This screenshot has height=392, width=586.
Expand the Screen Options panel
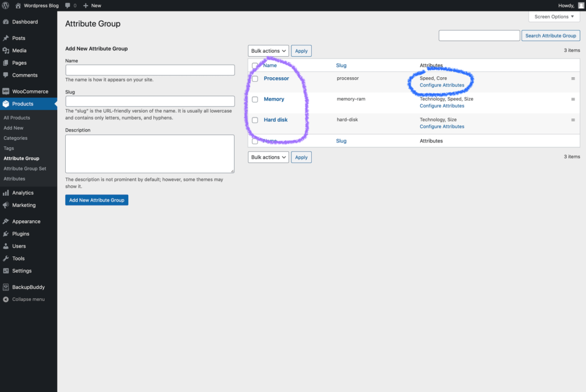(554, 17)
